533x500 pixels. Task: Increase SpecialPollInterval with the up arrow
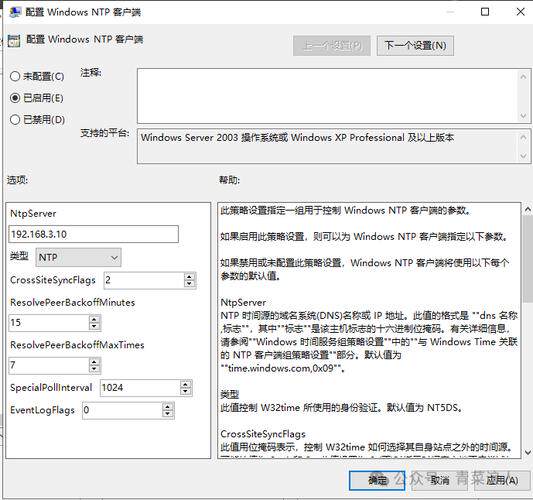[x=186, y=384]
